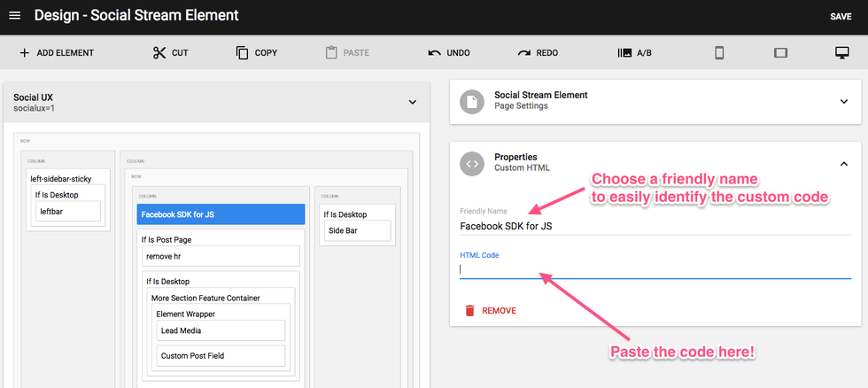Click the red trash can icon
Image resolution: width=868 pixels, height=388 pixels.
click(x=470, y=311)
